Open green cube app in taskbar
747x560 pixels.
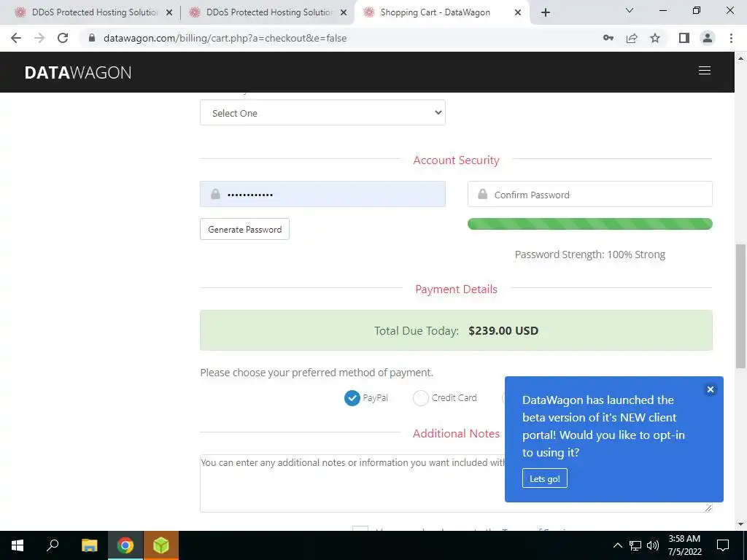click(x=161, y=545)
